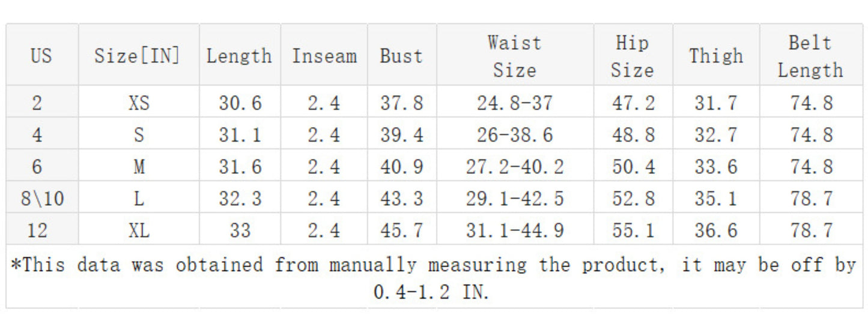Click thigh value 35.1

[715, 199]
